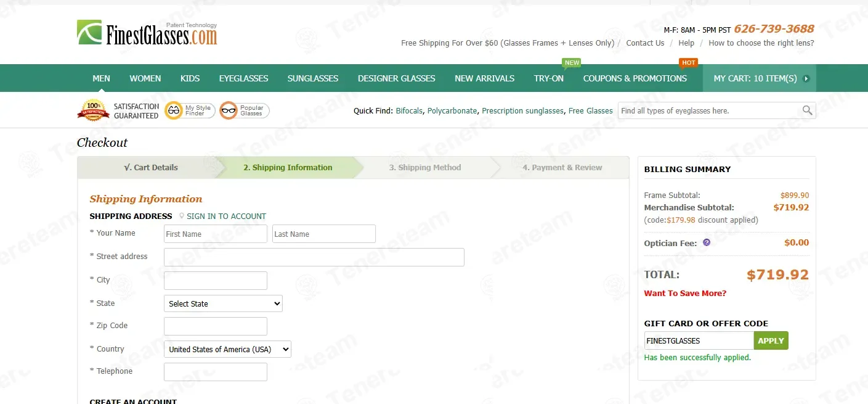The width and height of the screenshot is (868, 404).
Task: Click Polycarbonate quick find link
Action: [x=452, y=111]
